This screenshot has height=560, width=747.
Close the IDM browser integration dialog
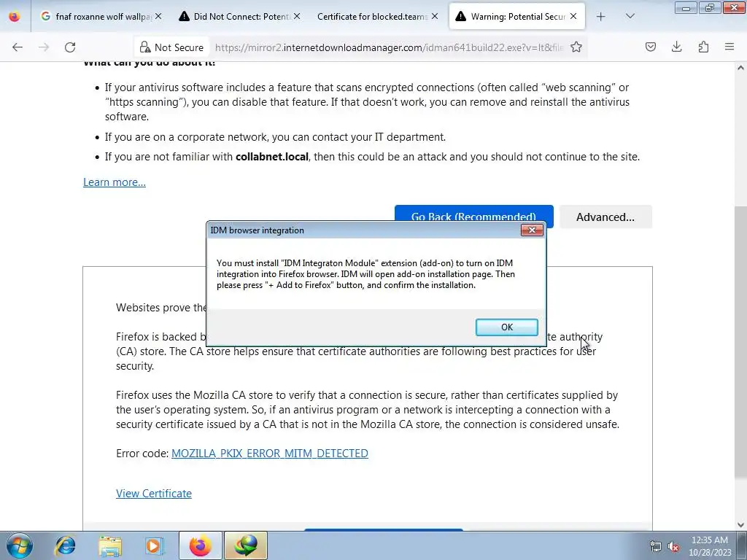tap(532, 230)
